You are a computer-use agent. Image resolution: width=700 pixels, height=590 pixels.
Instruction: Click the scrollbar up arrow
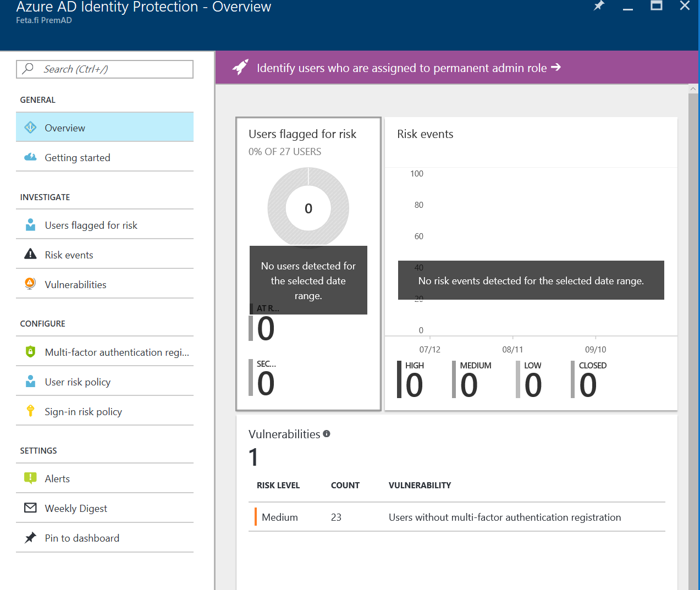(x=693, y=88)
